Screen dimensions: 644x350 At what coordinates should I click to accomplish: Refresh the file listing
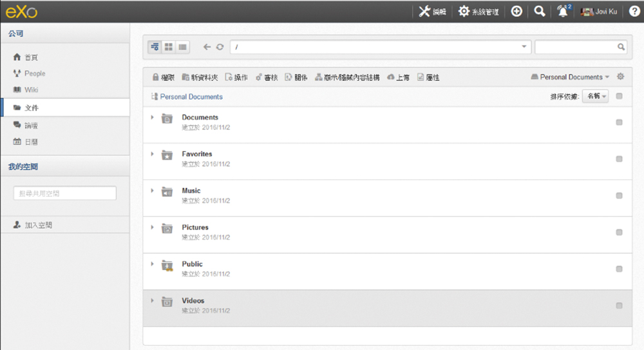[x=220, y=47]
